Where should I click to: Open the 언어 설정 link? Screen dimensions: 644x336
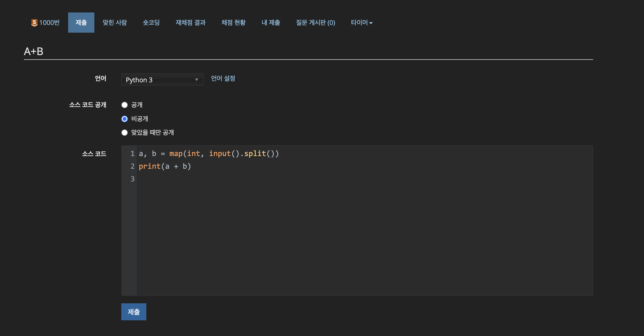click(x=223, y=78)
